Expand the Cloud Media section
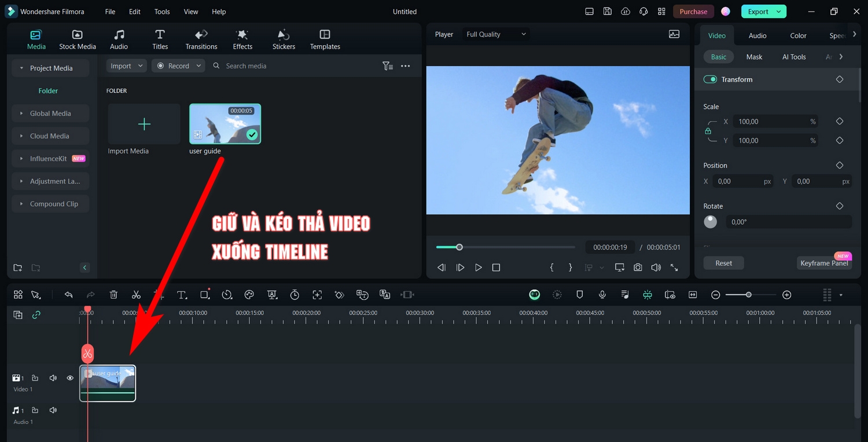Screen dimensions: 868x442 click(x=50, y=136)
